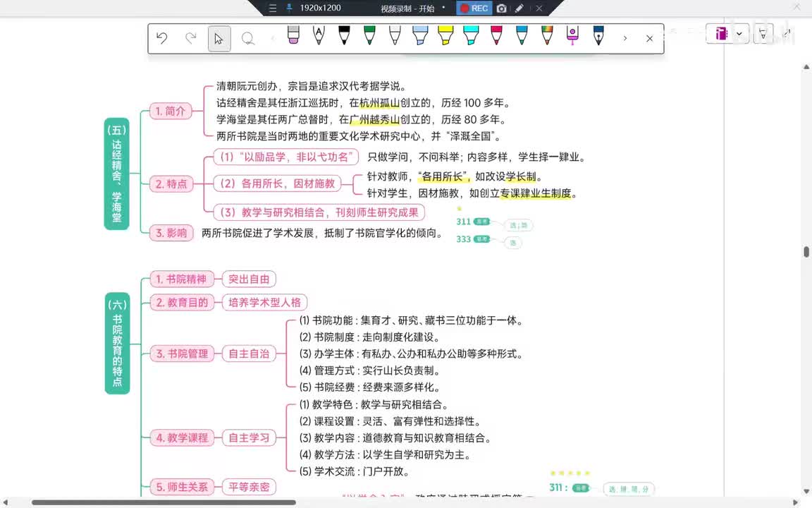Choose the light blue highlighter
The height and width of the screenshot is (508, 812).
pos(420,35)
